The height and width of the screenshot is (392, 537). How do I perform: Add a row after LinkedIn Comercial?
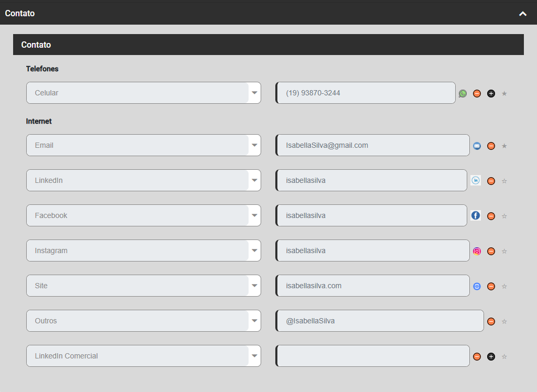[491, 357]
